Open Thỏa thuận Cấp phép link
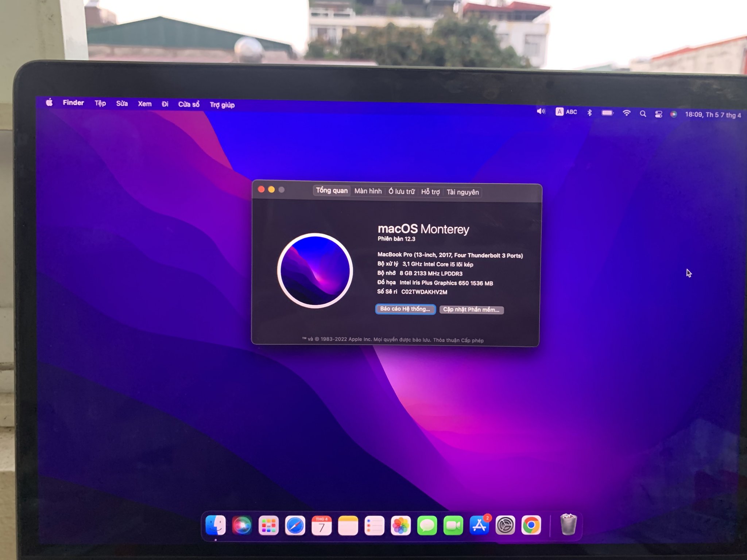The width and height of the screenshot is (747, 560). (x=458, y=340)
